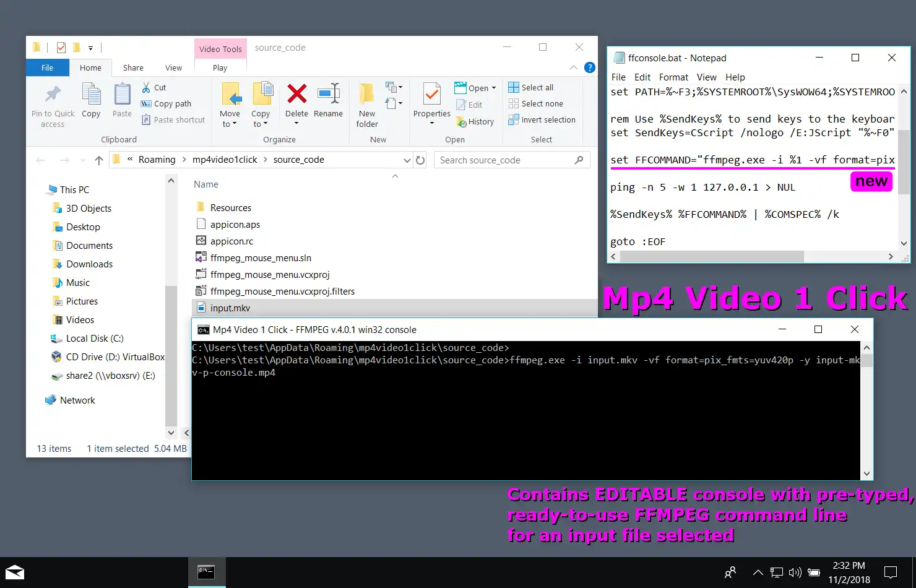Select ffmpeg_mouse_menu.sln file
This screenshot has height=588, width=916.
coord(261,258)
